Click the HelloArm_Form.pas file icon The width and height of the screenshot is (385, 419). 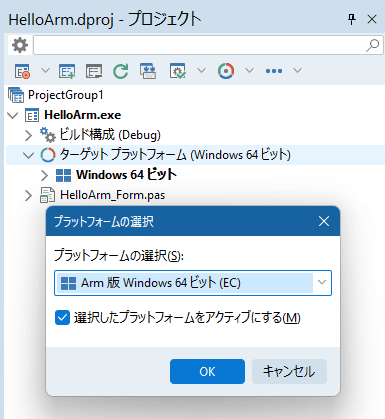click(x=47, y=195)
